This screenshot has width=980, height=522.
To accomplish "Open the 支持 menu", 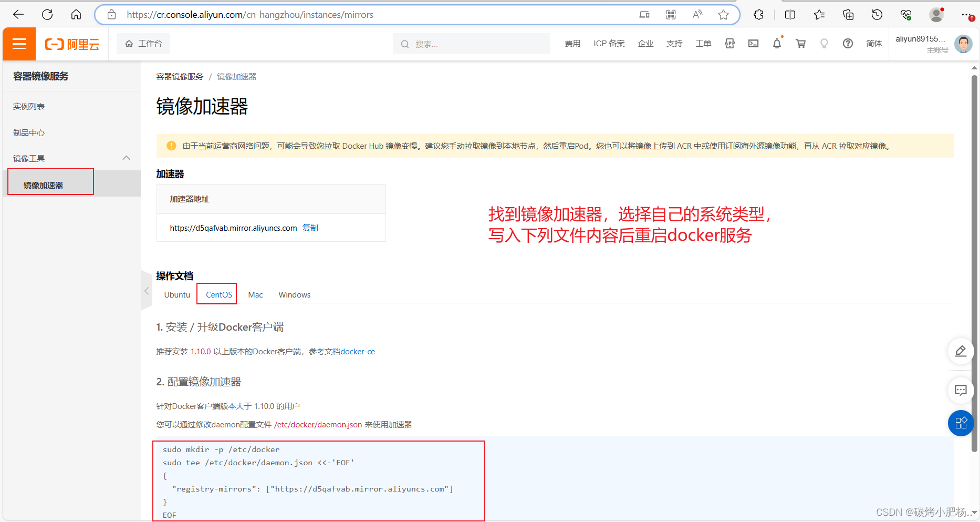I will (x=674, y=44).
